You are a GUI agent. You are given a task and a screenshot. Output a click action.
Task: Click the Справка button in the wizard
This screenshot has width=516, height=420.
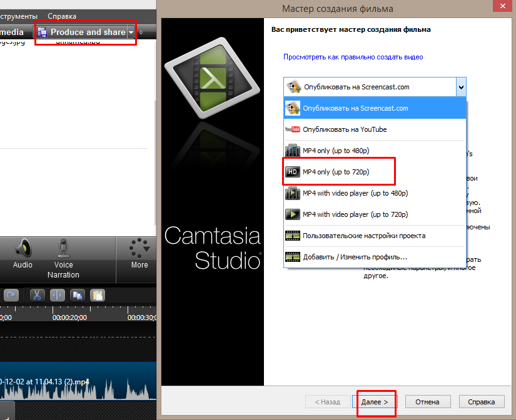pos(481,402)
